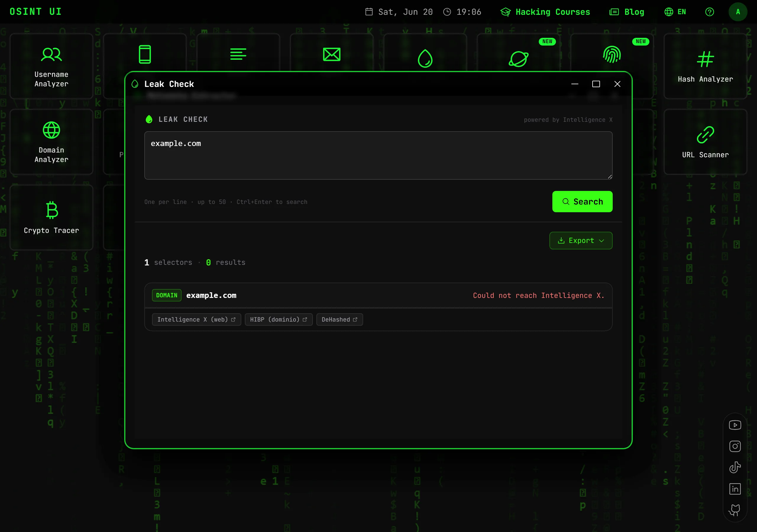Minimize the Leak Check window
This screenshot has height=532, width=757.
click(x=575, y=84)
